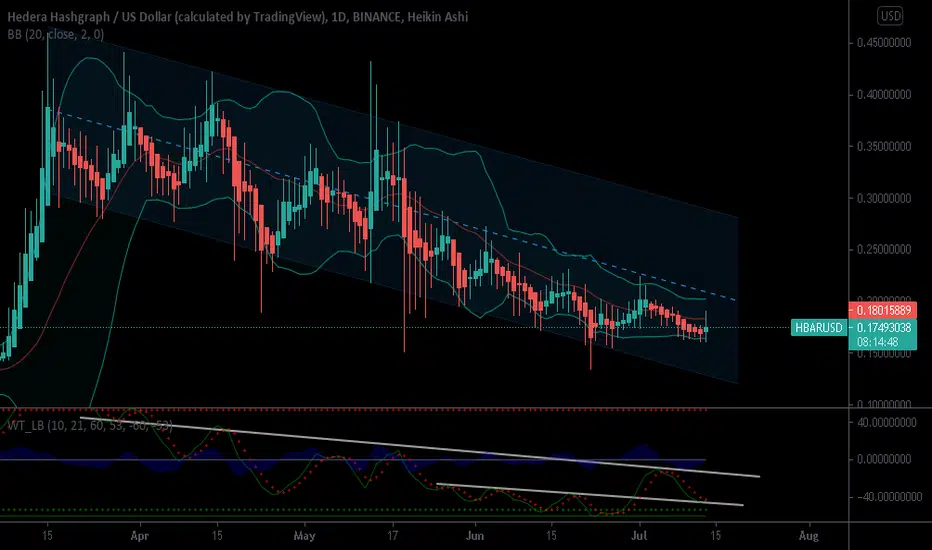932x550 pixels.
Task: Click the HBARUSD price label tag
Action: (x=818, y=328)
